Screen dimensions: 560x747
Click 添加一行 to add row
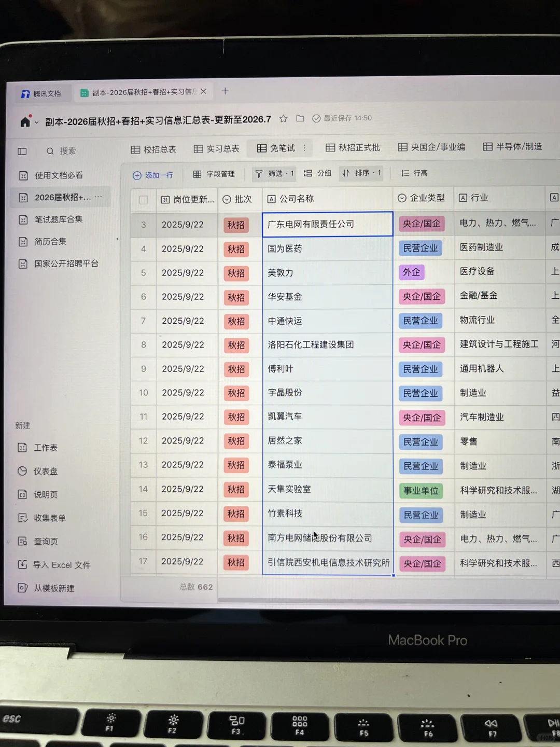click(153, 175)
